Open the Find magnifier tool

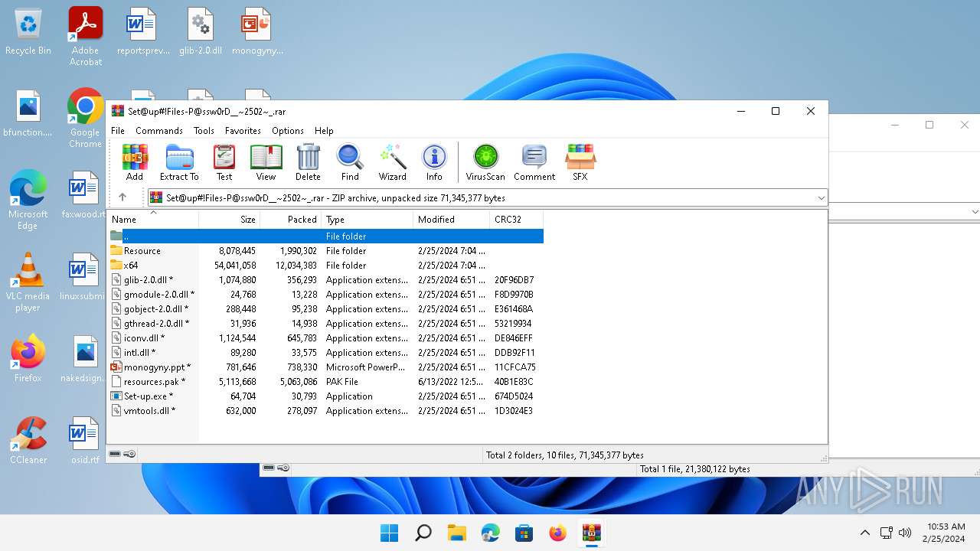[350, 162]
